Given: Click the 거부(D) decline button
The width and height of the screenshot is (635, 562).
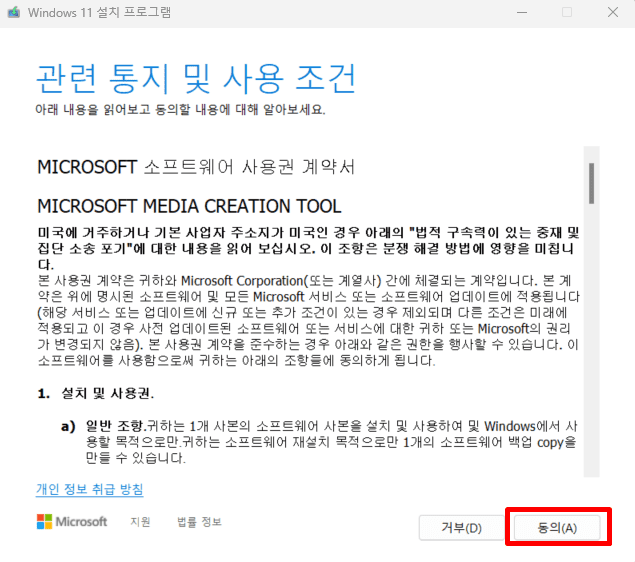Looking at the screenshot, I should tap(461, 528).
